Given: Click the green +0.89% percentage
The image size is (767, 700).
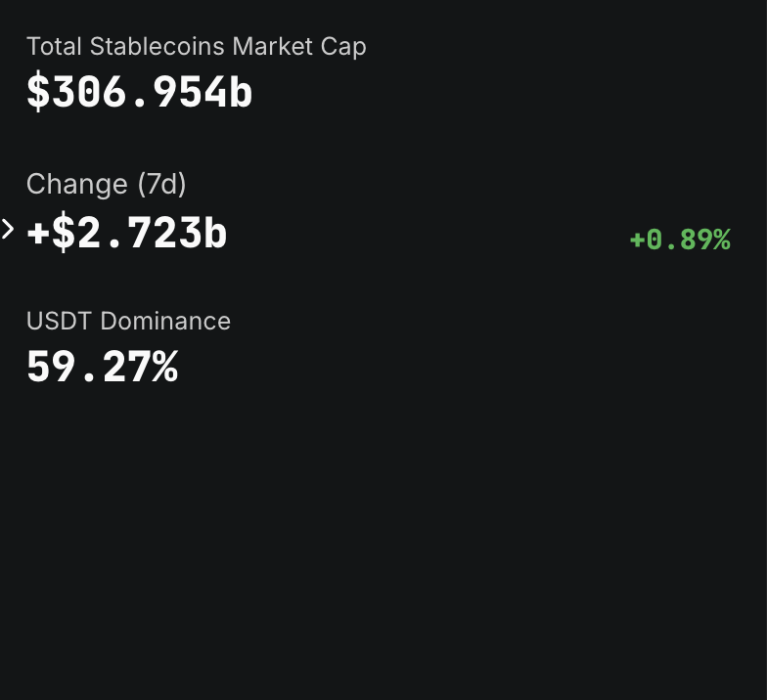Looking at the screenshot, I should click(680, 240).
